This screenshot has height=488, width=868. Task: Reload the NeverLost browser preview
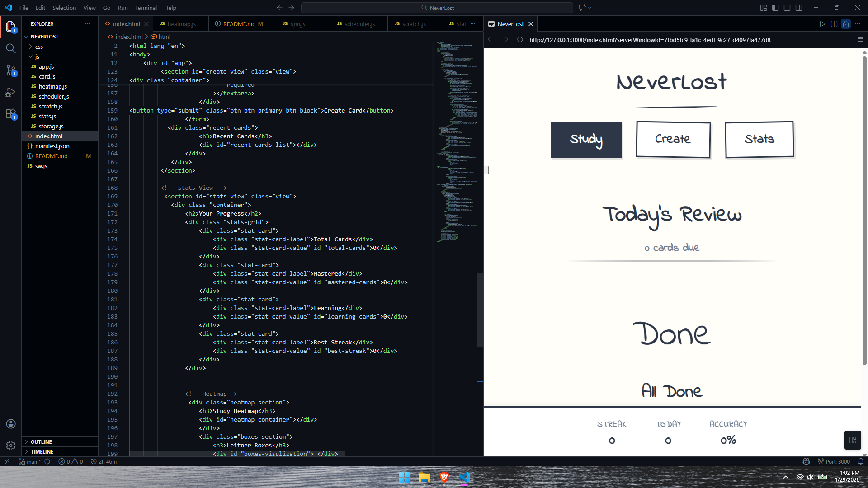click(x=520, y=40)
